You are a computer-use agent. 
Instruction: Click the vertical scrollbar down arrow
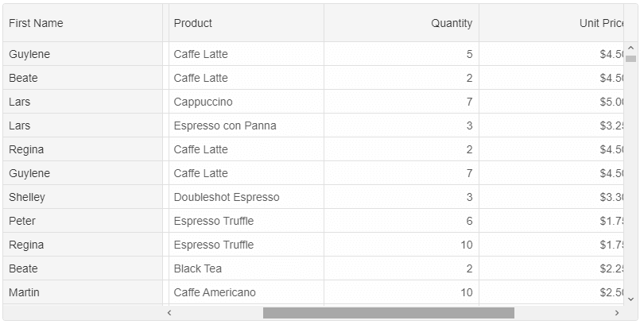pyautogui.click(x=630, y=299)
